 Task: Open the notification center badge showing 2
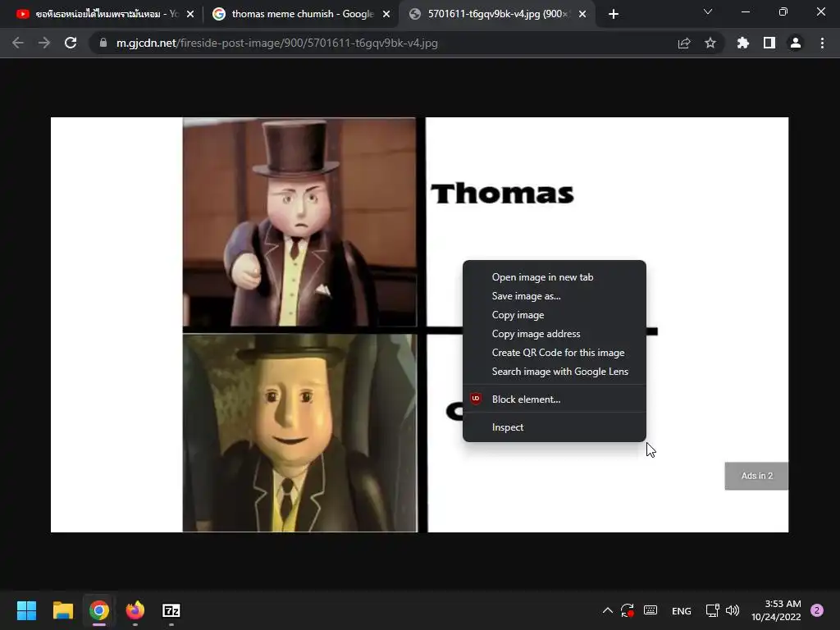pos(817,610)
